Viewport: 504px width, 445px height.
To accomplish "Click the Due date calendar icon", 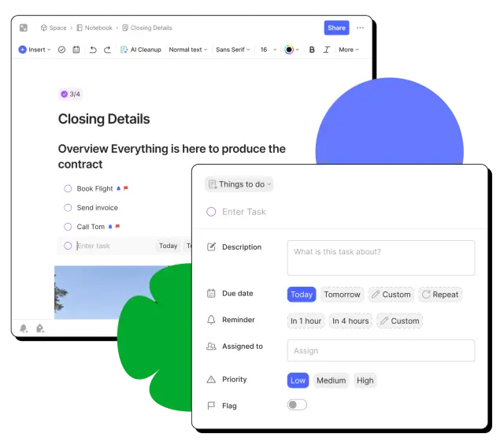I will (x=211, y=293).
